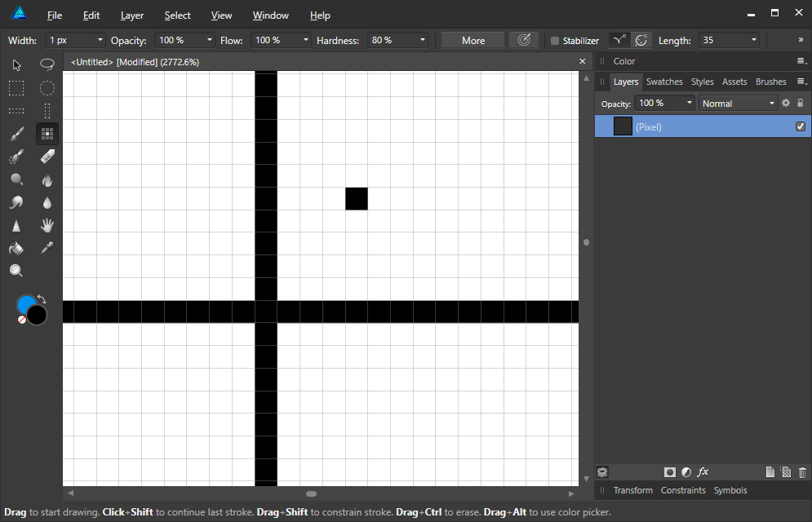Select the Move tool
812x522 pixels.
16,65
